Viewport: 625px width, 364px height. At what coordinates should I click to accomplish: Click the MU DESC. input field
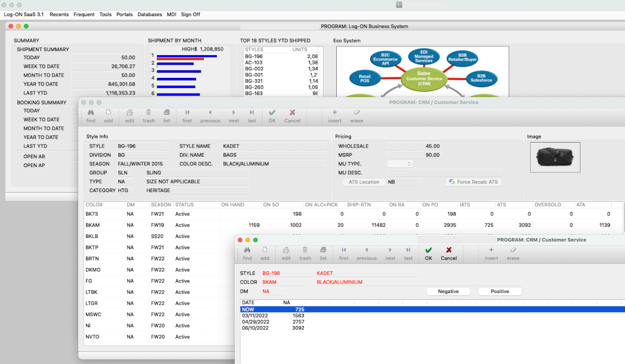pos(444,173)
